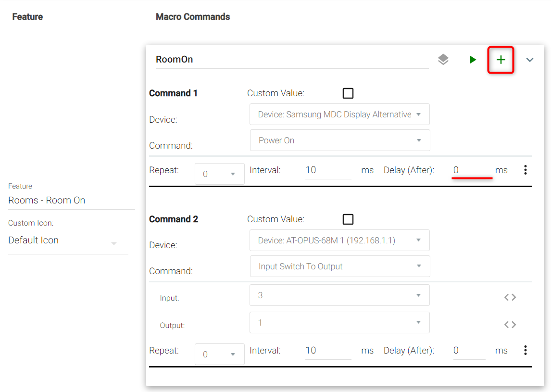This screenshot has width=551, height=392.
Task: Collapse the RoomOn macro with chevron
Action: (x=529, y=60)
